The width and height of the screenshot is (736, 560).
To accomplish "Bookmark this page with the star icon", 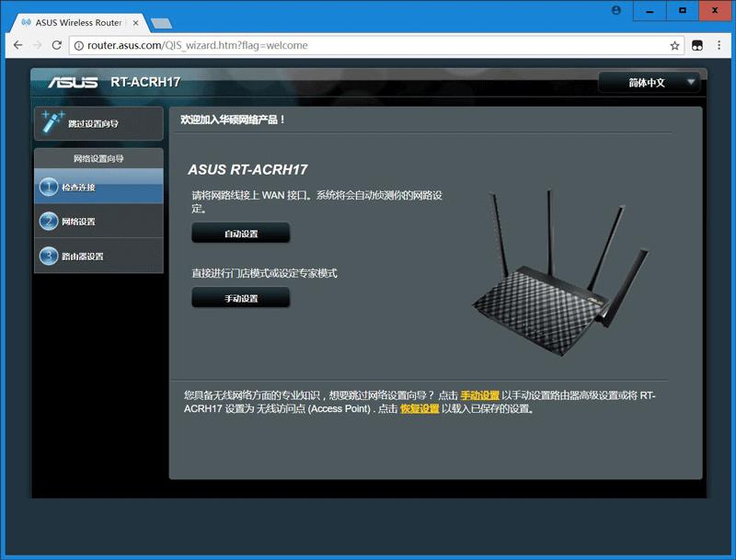I will tap(674, 45).
